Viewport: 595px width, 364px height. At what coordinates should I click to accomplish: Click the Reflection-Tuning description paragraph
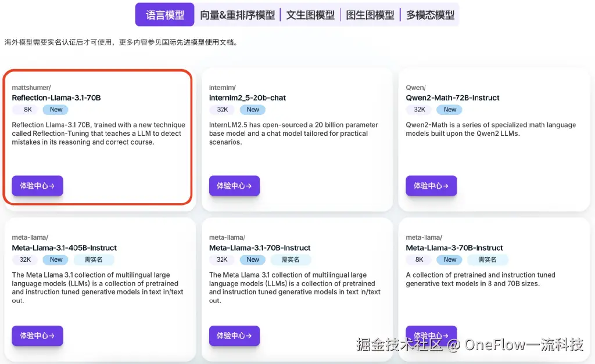tap(98, 134)
